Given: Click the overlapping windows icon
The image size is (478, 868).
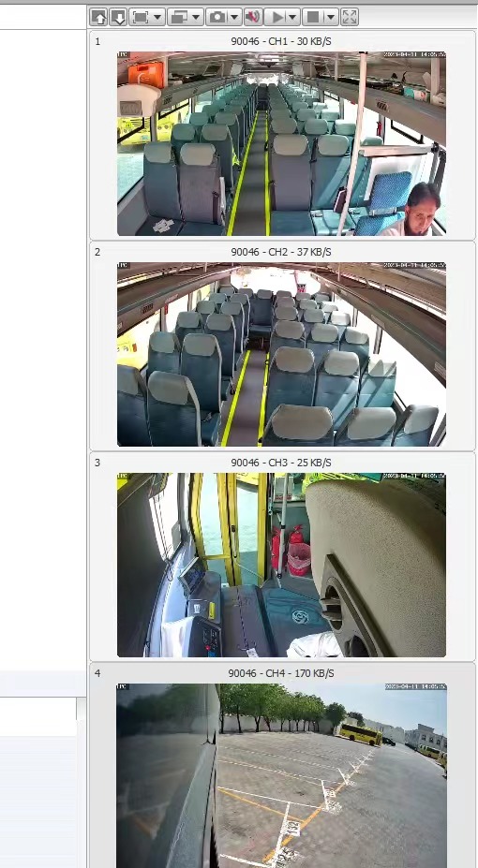Looking at the screenshot, I should (178, 17).
